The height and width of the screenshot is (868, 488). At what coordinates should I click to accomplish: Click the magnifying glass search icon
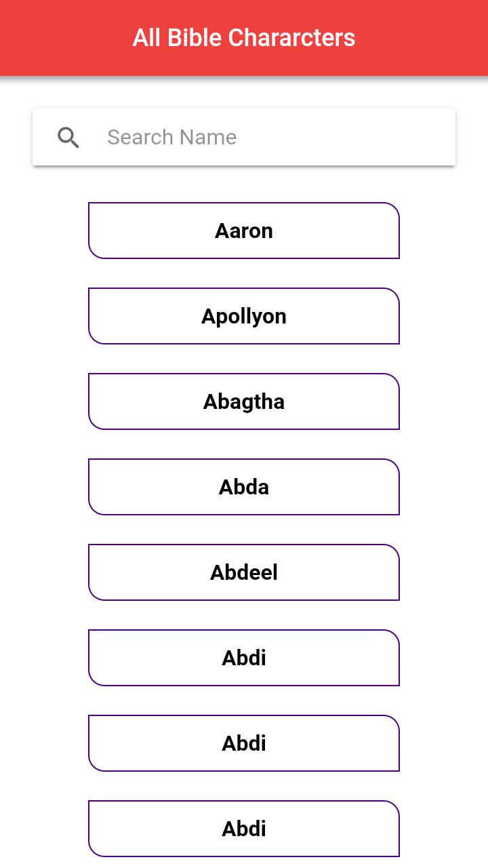pyautogui.click(x=68, y=138)
